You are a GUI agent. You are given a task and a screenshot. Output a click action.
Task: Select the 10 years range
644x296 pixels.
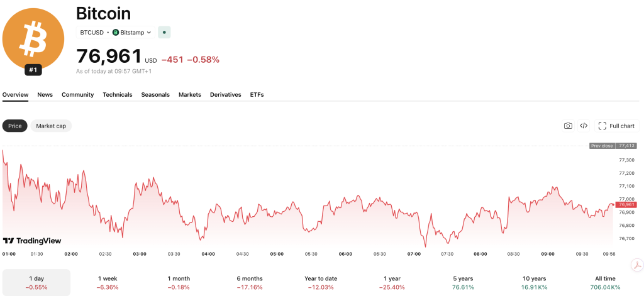click(534, 282)
